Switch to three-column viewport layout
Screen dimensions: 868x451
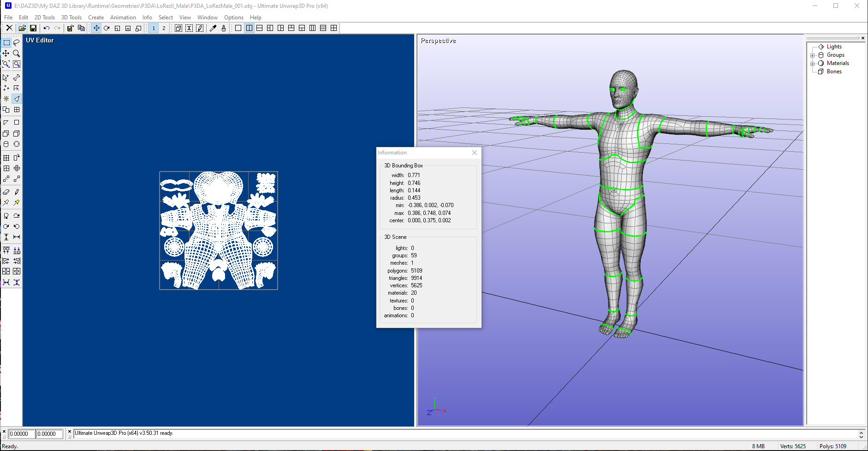(313, 28)
